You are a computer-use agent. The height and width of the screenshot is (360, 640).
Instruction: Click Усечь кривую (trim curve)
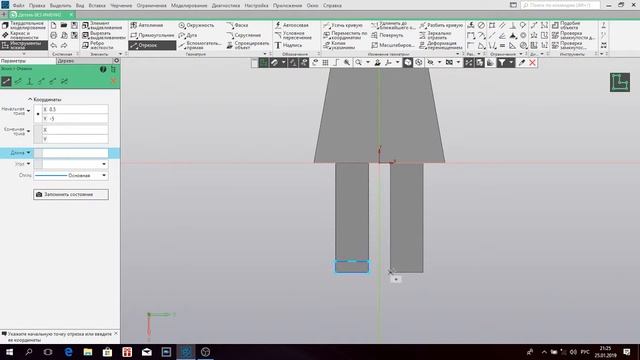[x=343, y=25]
